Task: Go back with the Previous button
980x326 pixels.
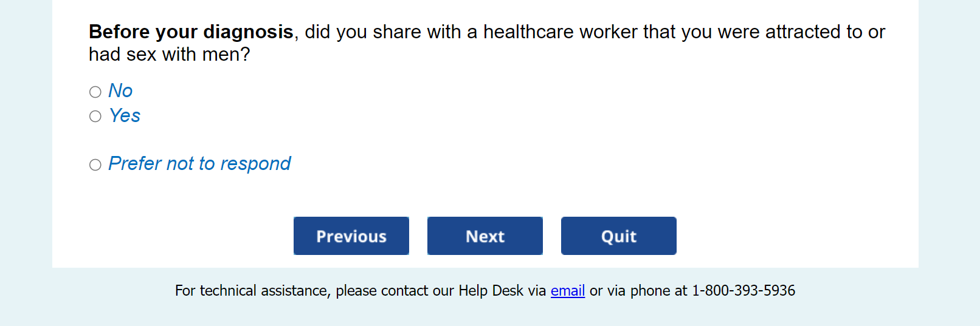Action: 351,236
